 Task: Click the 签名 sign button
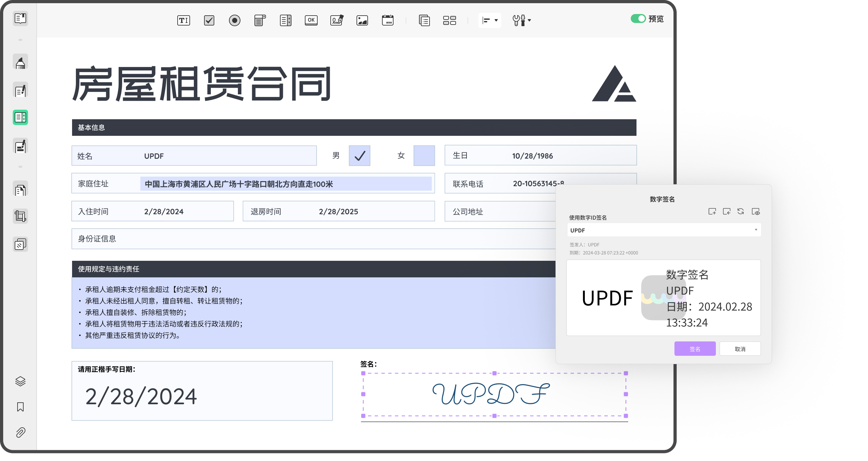tap(695, 349)
